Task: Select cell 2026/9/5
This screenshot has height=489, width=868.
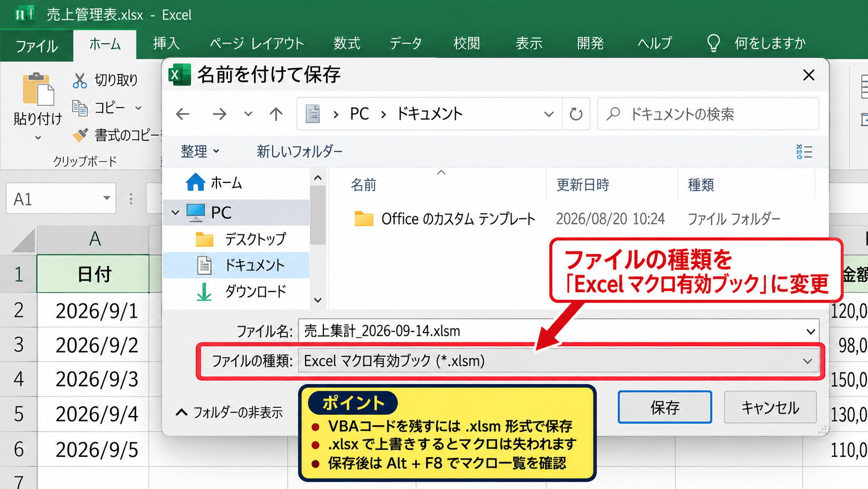Action: point(93,449)
